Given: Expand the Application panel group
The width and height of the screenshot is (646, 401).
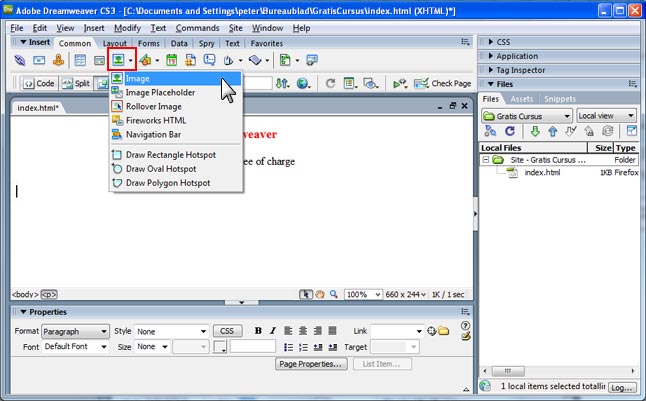Looking at the screenshot, I should click(491, 56).
